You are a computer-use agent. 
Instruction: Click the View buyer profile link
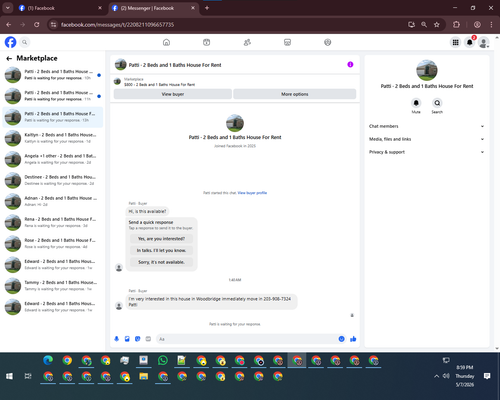point(252,193)
